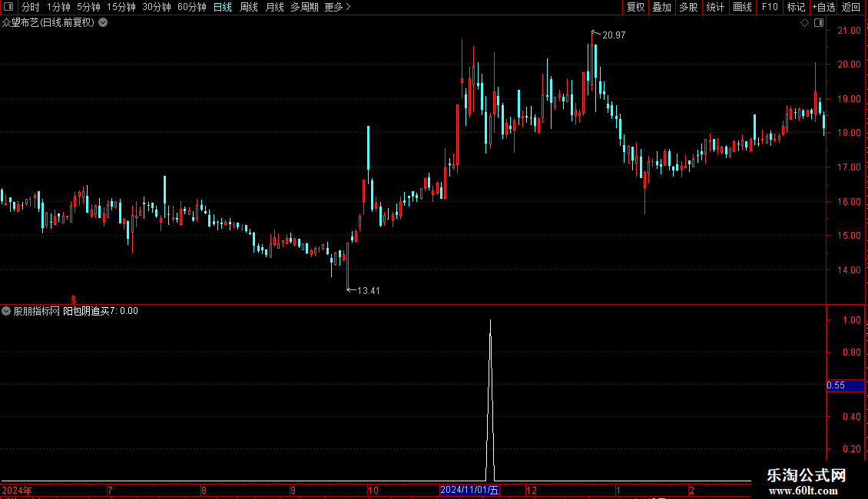Select the 5分钟 period
This screenshot has width=868, height=499.
coord(88,7)
